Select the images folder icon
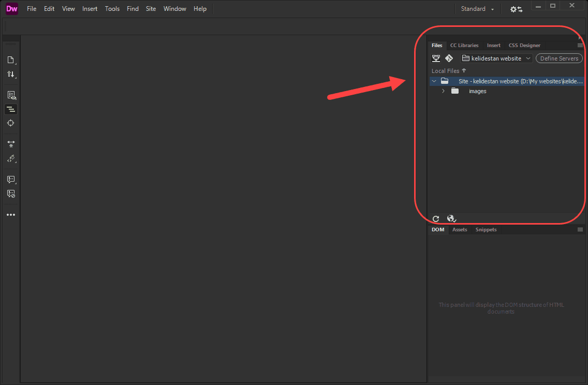Viewport: 588px width, 385px height. point(455,91)
